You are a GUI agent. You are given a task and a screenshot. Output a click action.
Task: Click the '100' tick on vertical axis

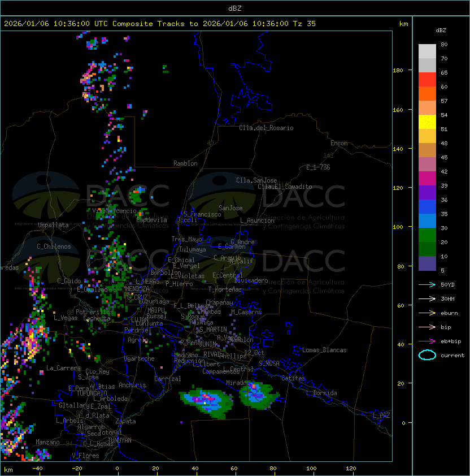tap(398, 227)
